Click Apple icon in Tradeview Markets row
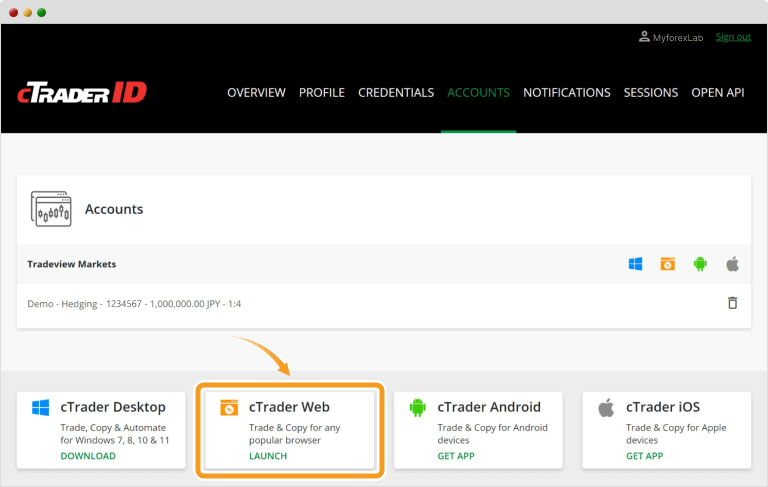 click(x=733, y=264)
